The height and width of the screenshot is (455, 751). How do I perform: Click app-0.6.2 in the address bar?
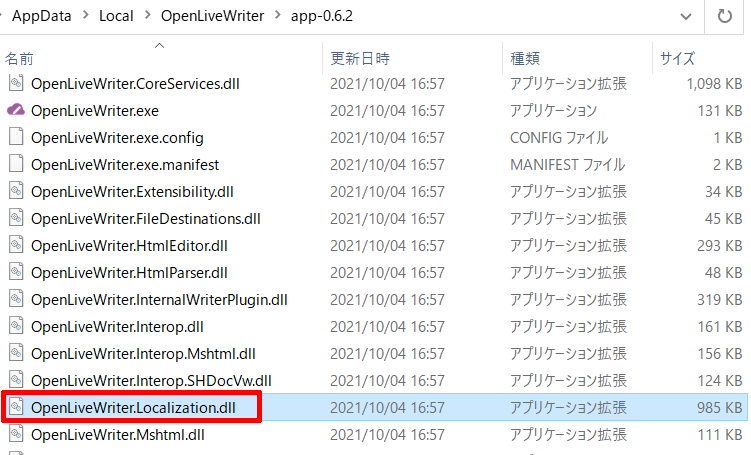point(322,16)
